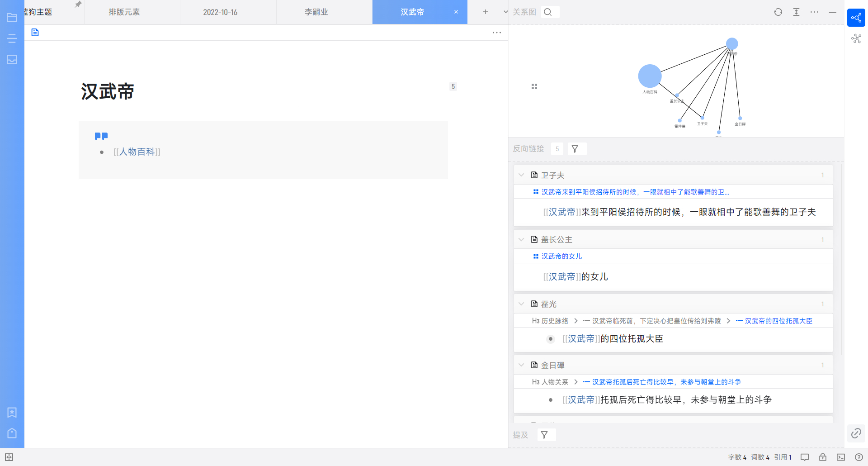868x466 pixels.
Task: Click the 金日磾 node in graph
Action: pos(740,119)
